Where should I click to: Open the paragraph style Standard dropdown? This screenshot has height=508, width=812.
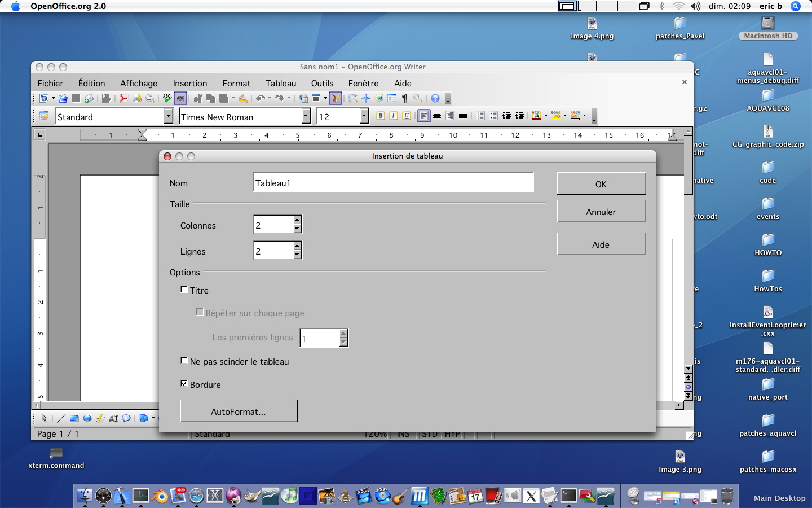pyautogui.click(x=168, y=116)
